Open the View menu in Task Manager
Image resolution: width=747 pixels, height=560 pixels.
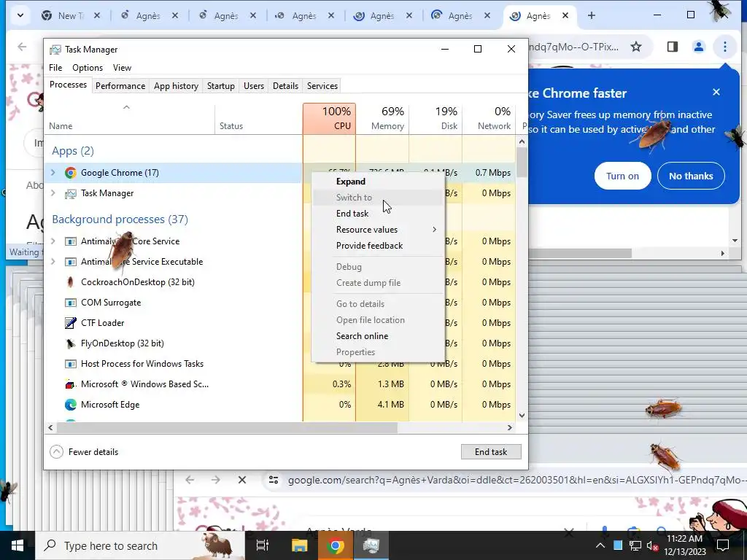[122, 68]
